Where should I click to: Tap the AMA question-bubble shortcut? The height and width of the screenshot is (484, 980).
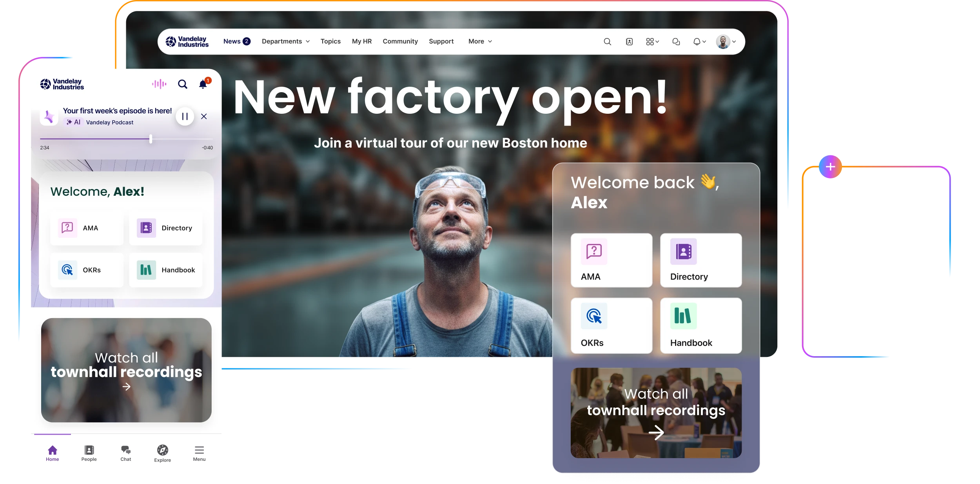pos(67,227)
